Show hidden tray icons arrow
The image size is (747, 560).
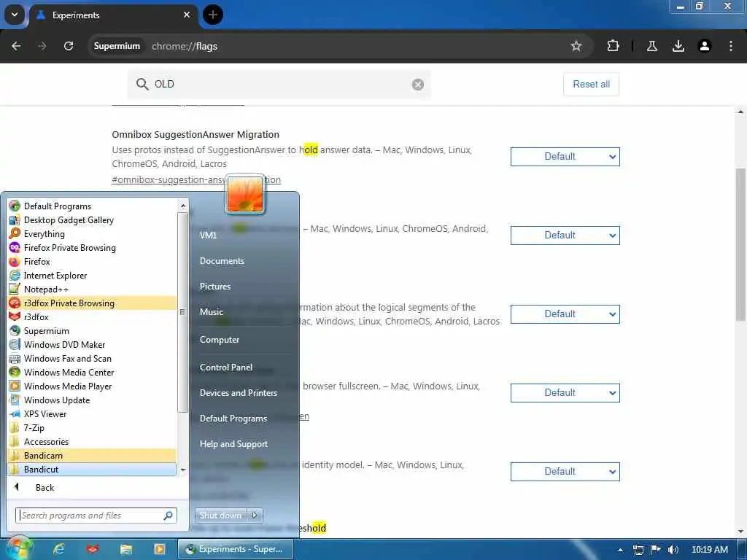(620, 550)
